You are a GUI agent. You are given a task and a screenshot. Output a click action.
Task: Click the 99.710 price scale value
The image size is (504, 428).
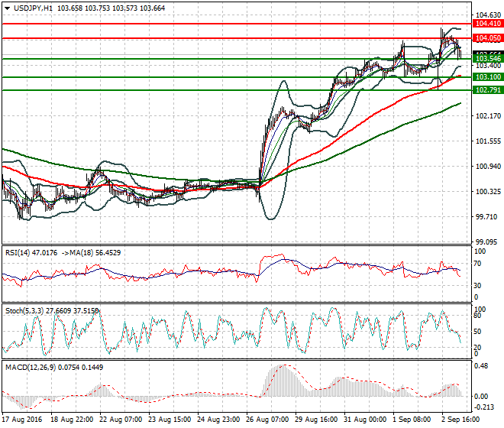486,217
